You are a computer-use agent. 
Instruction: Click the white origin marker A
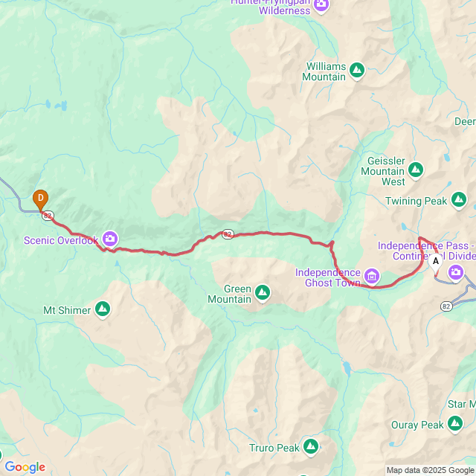click(x=436, y=263)
